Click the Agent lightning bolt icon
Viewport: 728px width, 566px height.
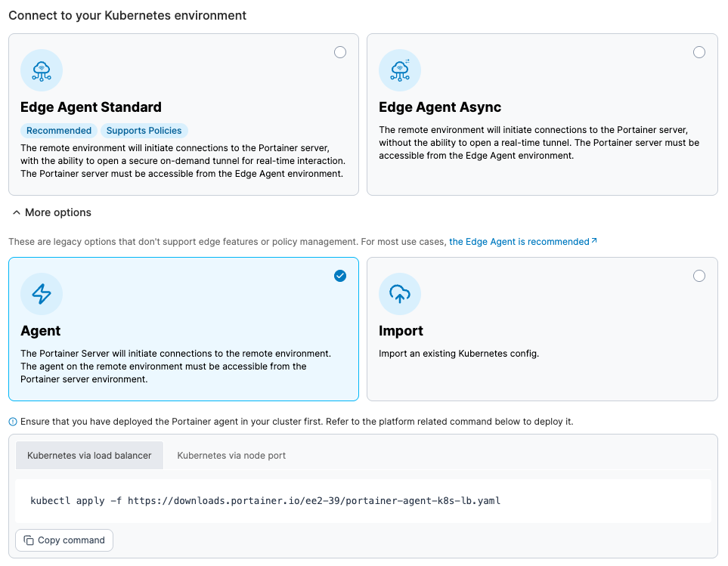[42, 294]
